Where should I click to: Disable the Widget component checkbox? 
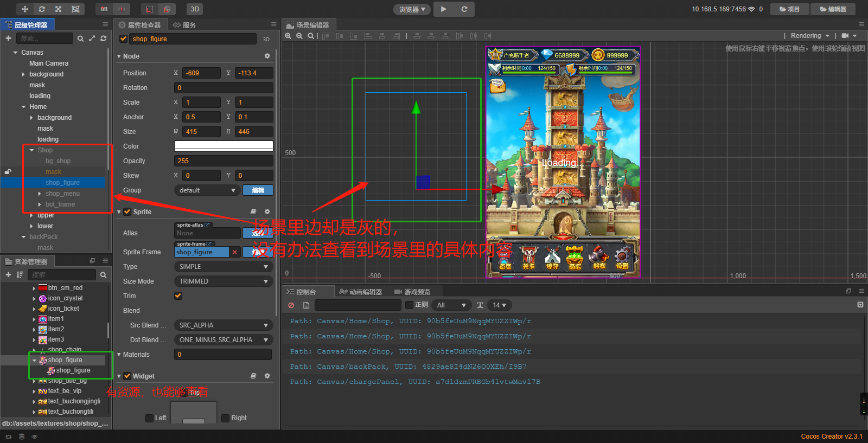[x=127, y=376]
